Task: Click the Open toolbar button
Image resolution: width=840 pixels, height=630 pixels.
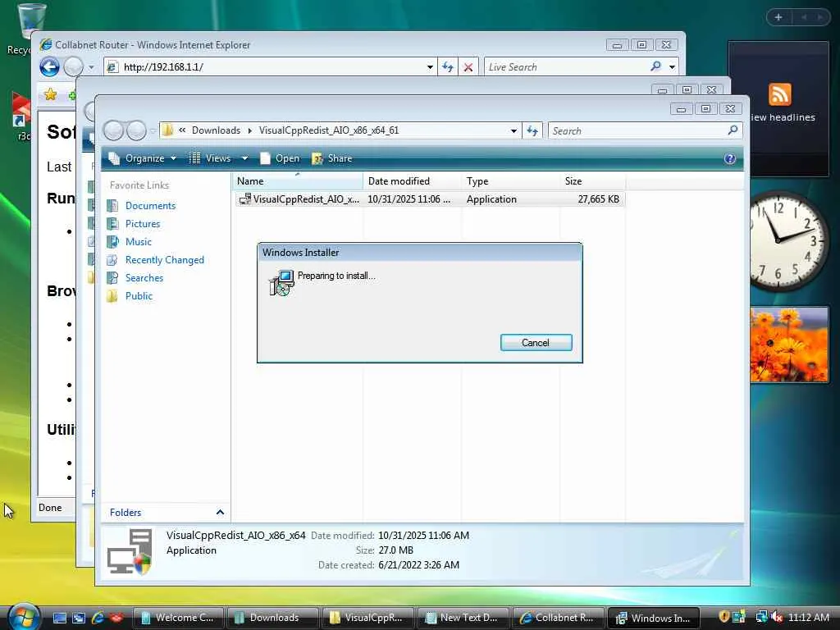Action: [x=280, y=158]
